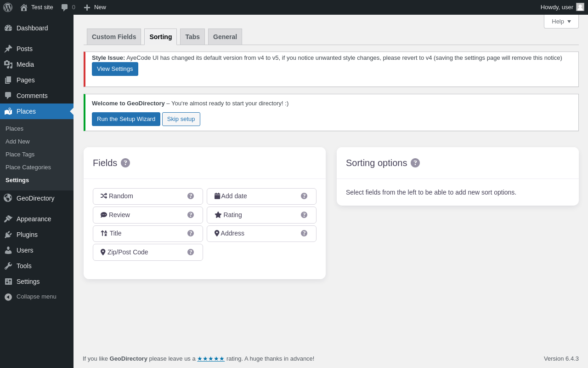
Task: Click the Tools wrench icon
Action: click(8, 266)
